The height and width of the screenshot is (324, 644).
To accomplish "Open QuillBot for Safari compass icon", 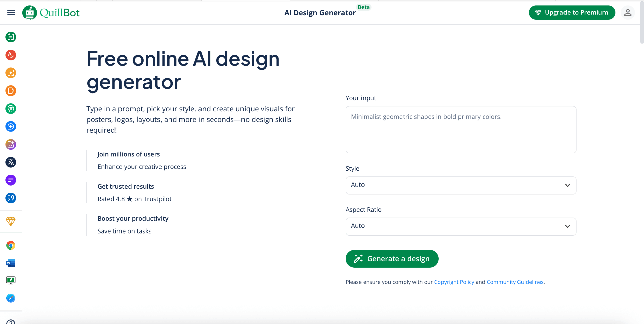I will 11,298.
